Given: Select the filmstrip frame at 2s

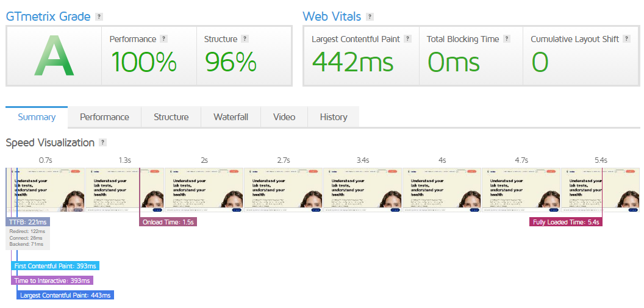Looking at the screenshot, I should [x=204, y=190].
